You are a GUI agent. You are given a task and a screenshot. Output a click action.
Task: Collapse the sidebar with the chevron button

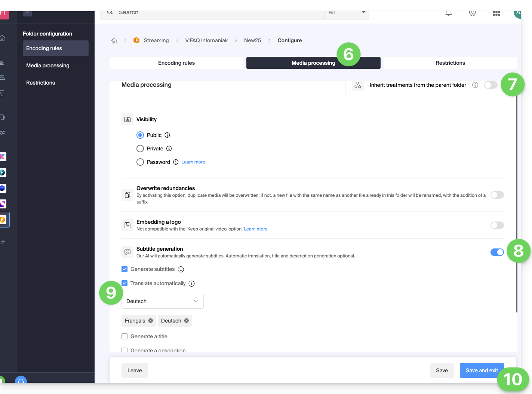point(27,13)
